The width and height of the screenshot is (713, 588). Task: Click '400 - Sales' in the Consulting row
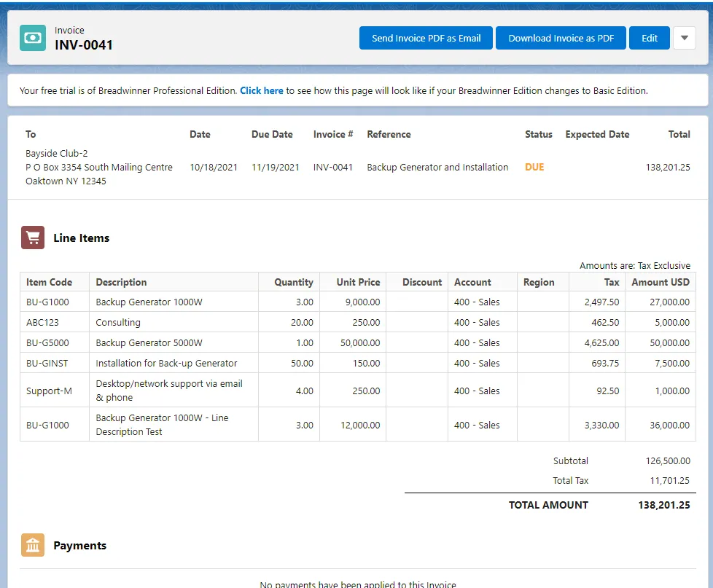click(x=477, y=323)
